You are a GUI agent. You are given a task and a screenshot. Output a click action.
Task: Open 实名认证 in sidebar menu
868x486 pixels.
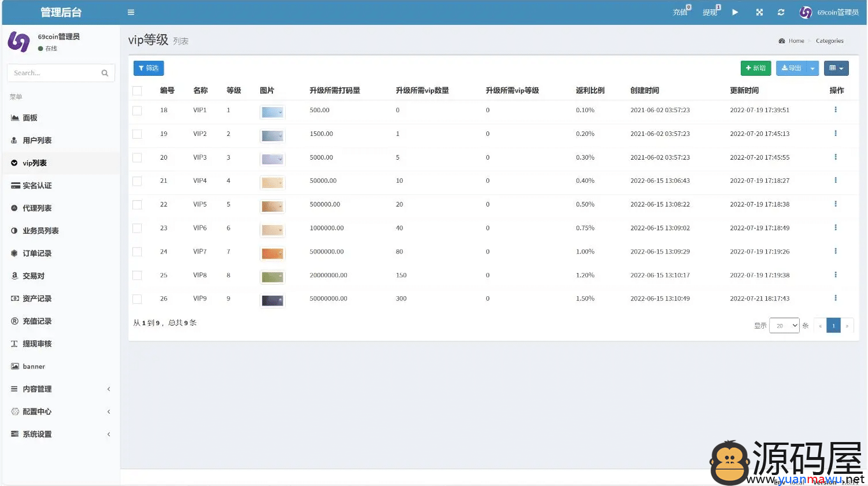point(60,185)
